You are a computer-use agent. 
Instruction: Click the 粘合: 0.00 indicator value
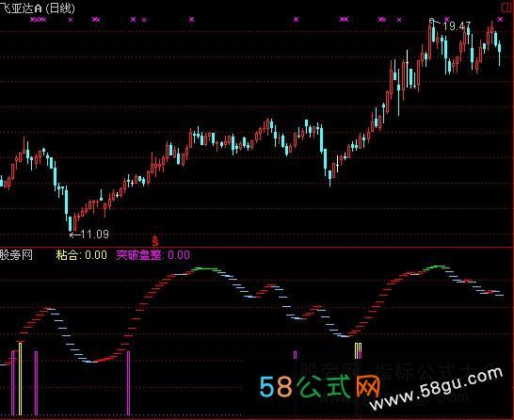pos(81,255)
